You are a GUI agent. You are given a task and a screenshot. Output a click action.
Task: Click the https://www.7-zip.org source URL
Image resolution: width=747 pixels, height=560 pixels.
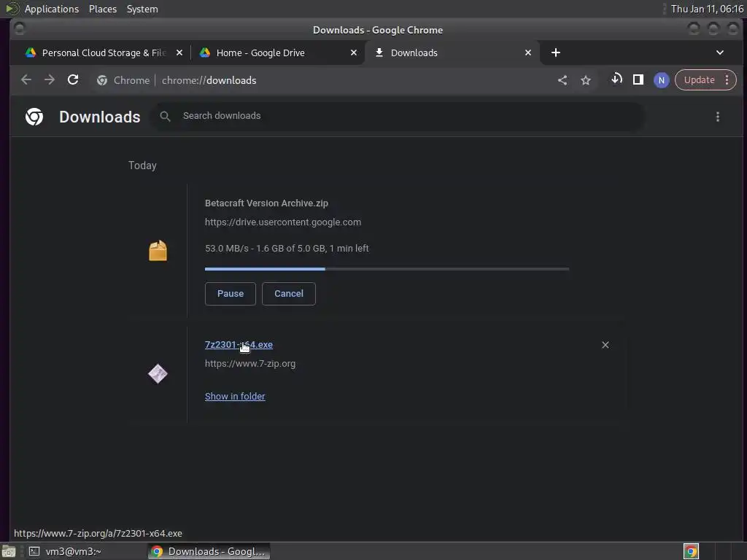(x=250, y=364)
